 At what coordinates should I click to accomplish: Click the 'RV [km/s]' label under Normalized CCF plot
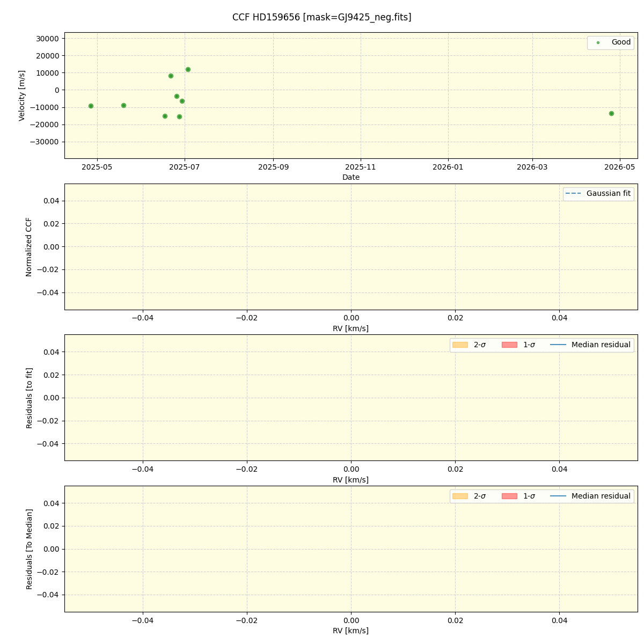[x=351, y=328]
